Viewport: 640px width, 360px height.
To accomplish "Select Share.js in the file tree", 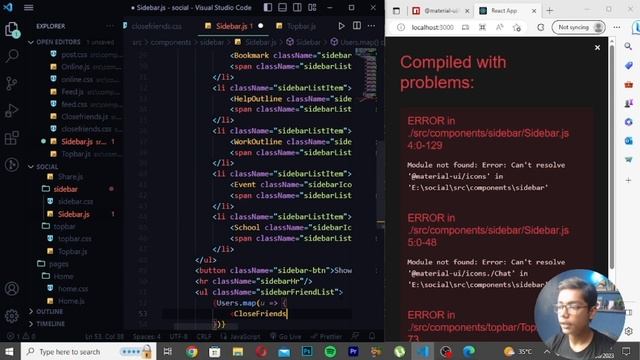I will click(x=70, y=177).
